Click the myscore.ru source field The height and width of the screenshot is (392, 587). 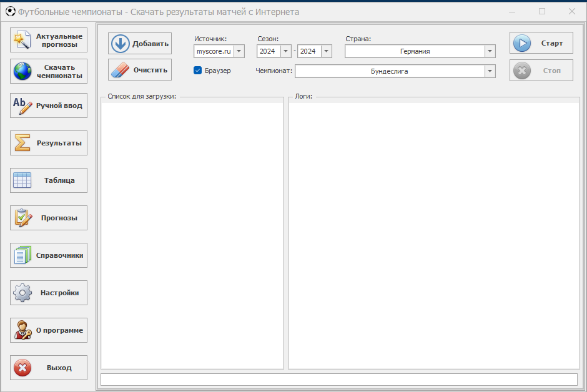tap(214, 51)
